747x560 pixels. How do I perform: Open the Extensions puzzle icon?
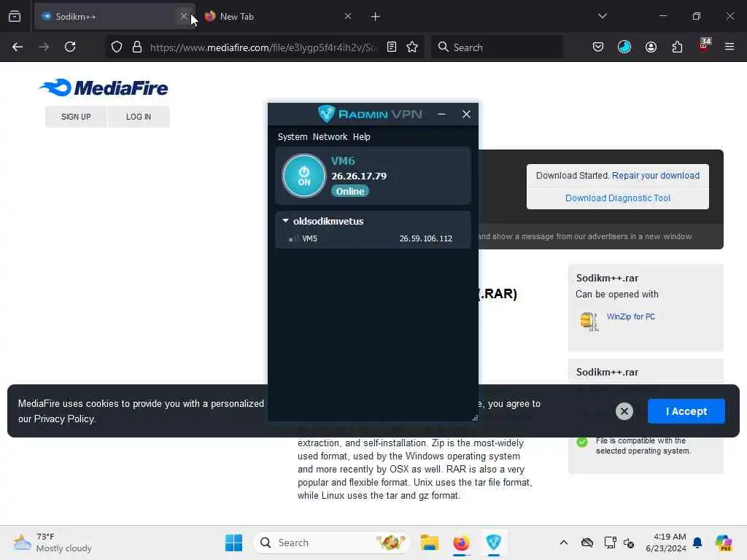677,47
